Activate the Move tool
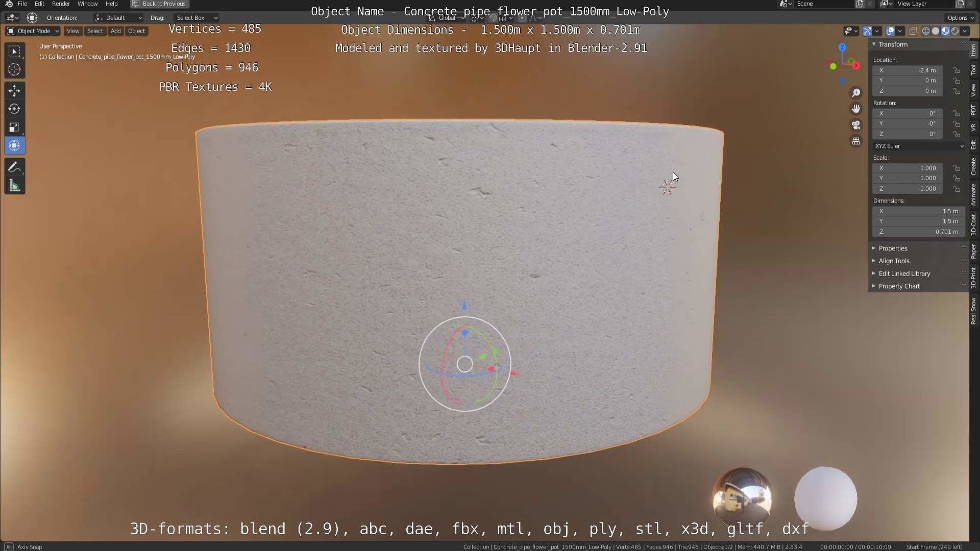 pyautogui.click(x=14, y=91)
